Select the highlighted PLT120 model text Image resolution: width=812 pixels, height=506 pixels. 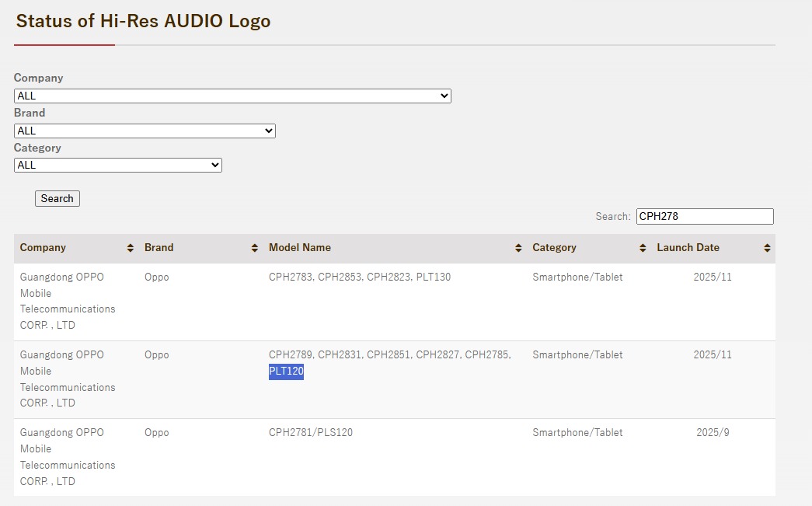[x=286, y=372]
